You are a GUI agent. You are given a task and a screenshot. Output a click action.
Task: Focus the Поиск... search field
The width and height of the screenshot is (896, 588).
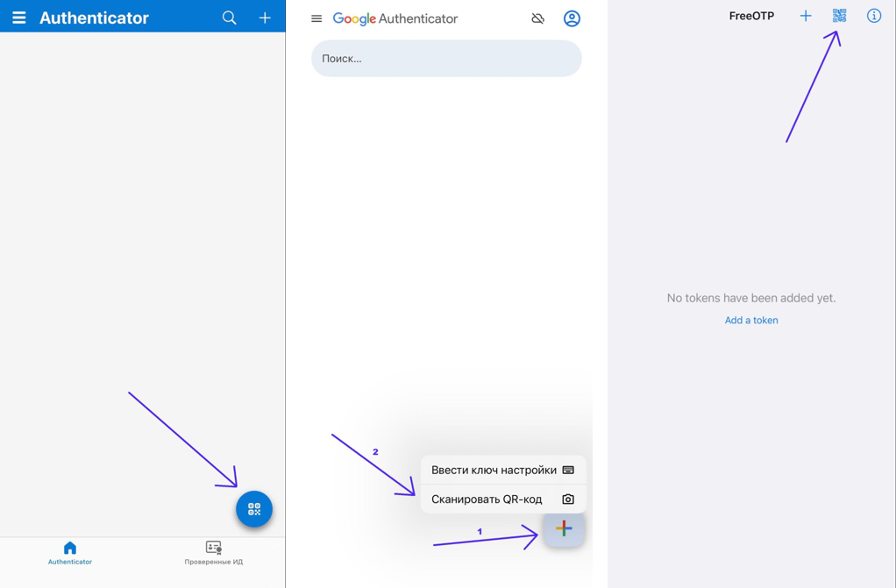click(x=446, y=59)
